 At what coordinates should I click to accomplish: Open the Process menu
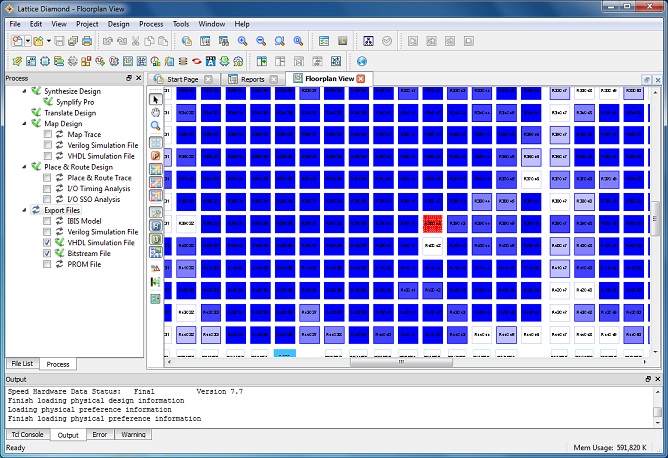pos(151,23)
